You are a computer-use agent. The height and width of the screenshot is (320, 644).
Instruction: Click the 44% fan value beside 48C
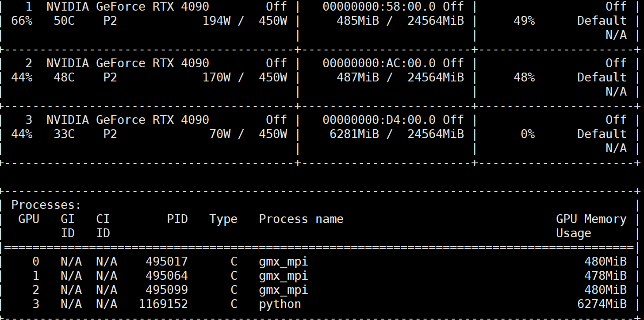[22, 77]
